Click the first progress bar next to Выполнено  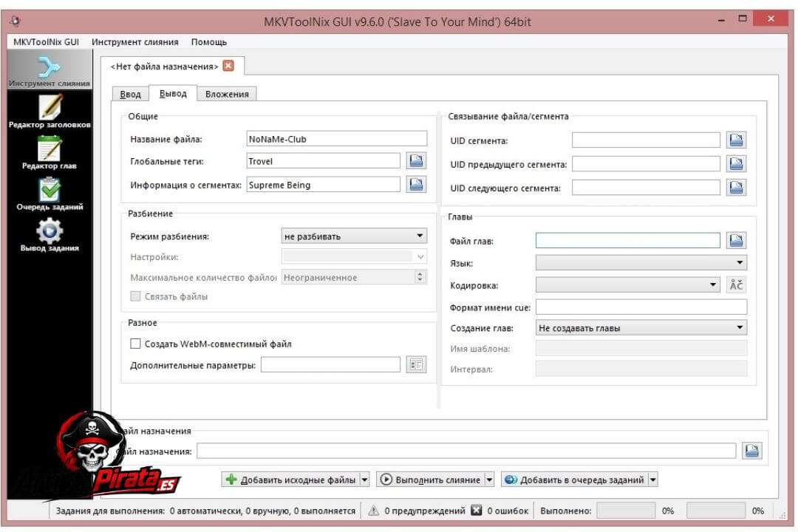coord(626,510)
